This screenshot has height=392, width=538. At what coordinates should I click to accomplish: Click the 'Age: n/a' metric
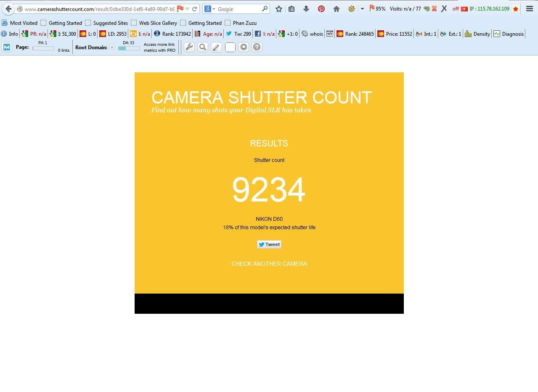(208, 34)
